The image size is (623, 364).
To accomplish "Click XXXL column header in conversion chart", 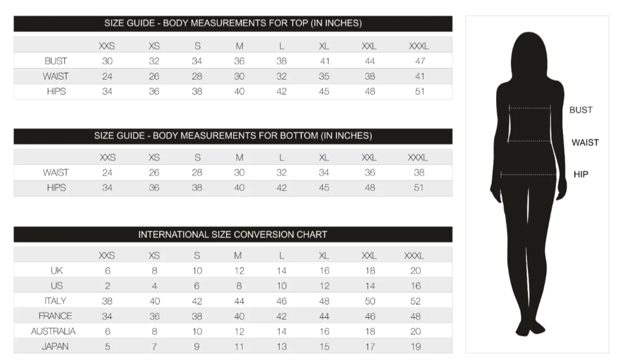I will (x=414, y=256).
